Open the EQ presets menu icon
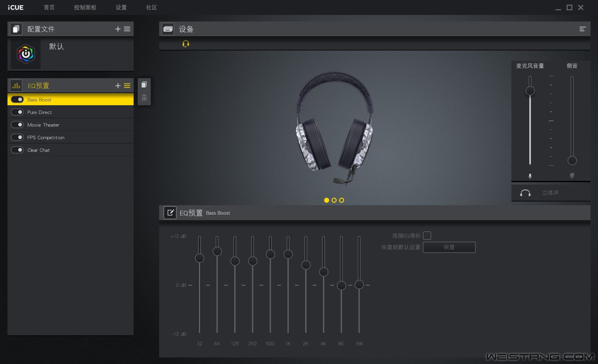The width and height of the screenshot is (598, 364). [127, 86]
